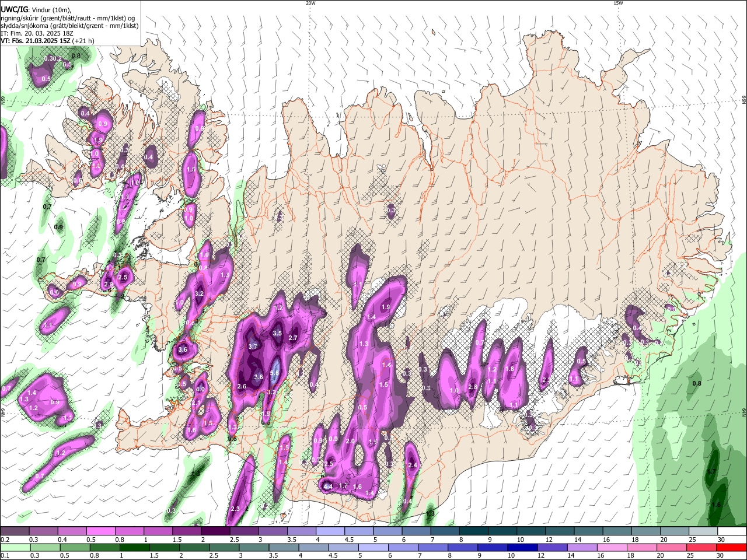Select the grey-blue 3.5–4 swatch, lower legend
The height and width of the screenshot is (560, 747).
(x=284, y=547)
